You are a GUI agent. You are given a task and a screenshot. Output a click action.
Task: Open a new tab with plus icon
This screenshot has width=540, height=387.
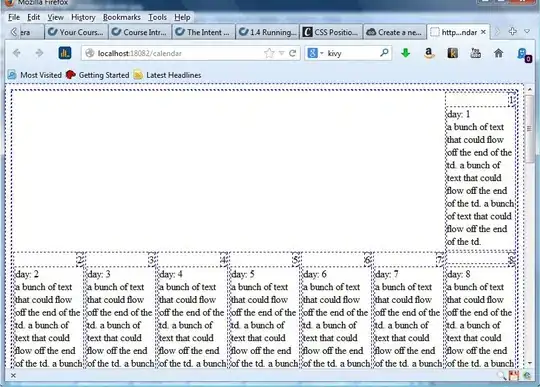(x=512, y=31)
